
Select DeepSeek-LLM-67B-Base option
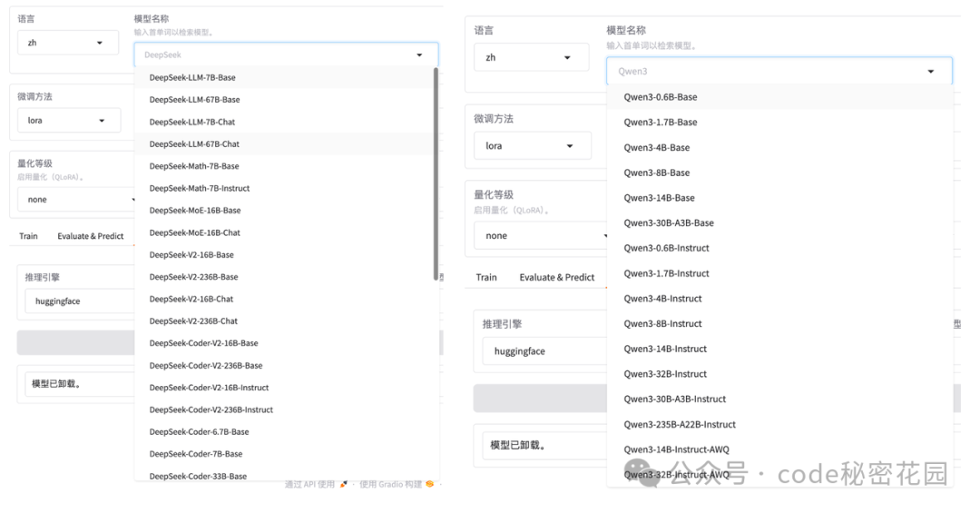pos(284,100)
